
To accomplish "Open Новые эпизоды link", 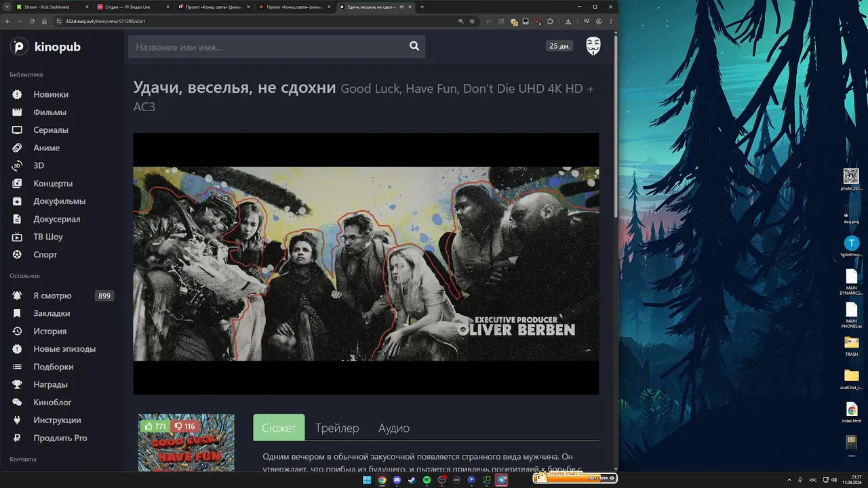I will click(64, 349).
